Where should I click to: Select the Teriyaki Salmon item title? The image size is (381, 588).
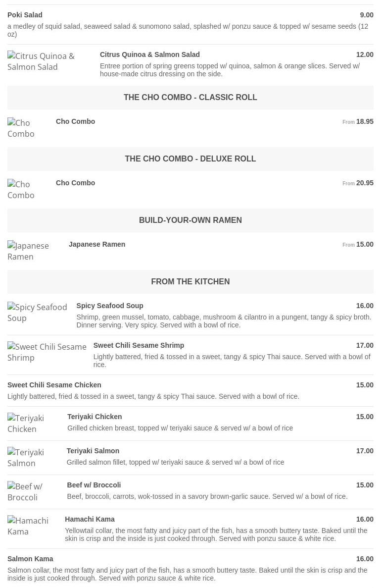point(93,451)
